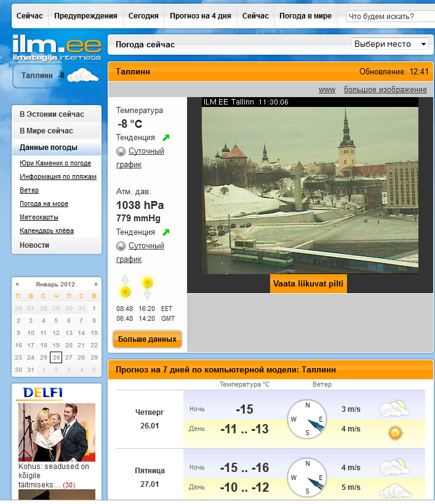Open the second Сейчас menu item

[255, 16]
